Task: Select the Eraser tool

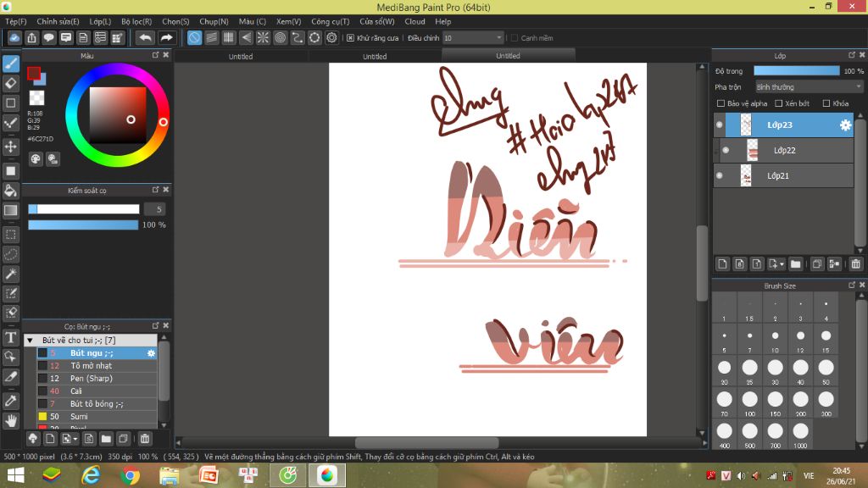Action: coord(11,84)
